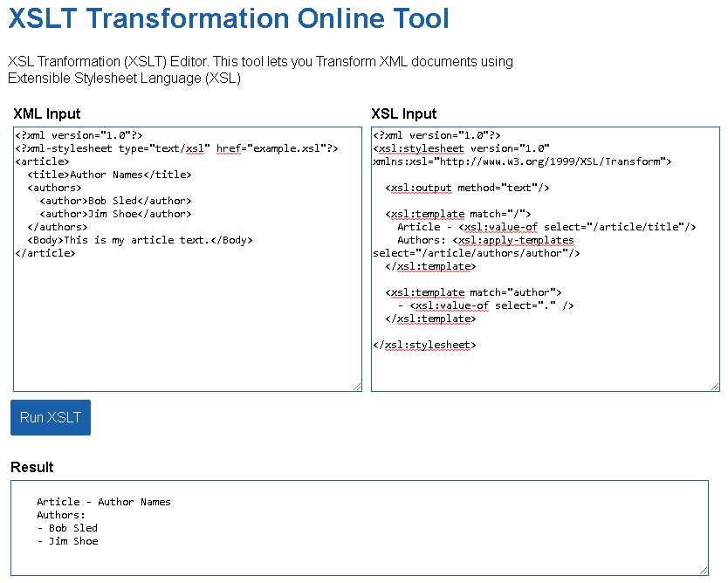
Task: Click the closing </article> tag line
Action: pyautogui.click(x=45, y=253)
